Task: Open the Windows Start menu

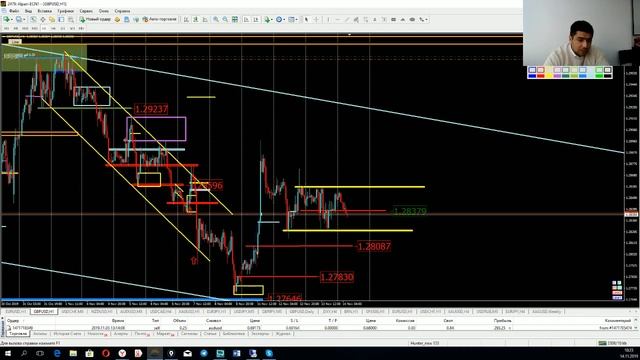Action: 8,353
